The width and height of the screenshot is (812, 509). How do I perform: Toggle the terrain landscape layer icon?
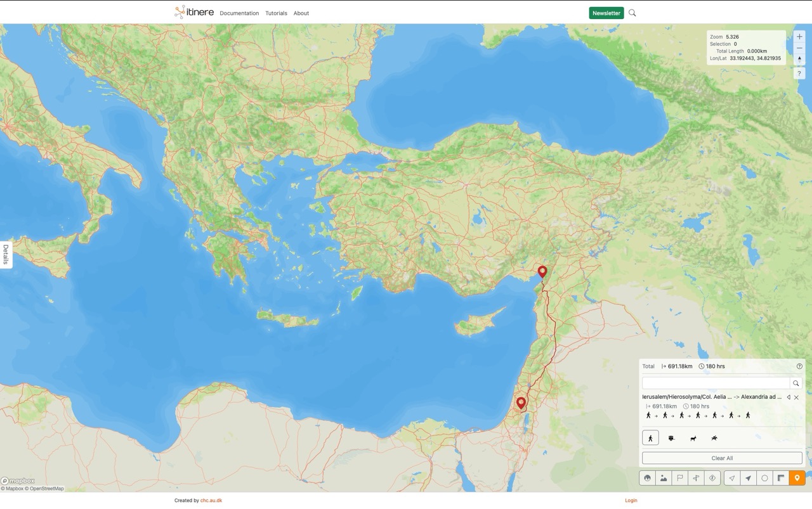(664, 478)
